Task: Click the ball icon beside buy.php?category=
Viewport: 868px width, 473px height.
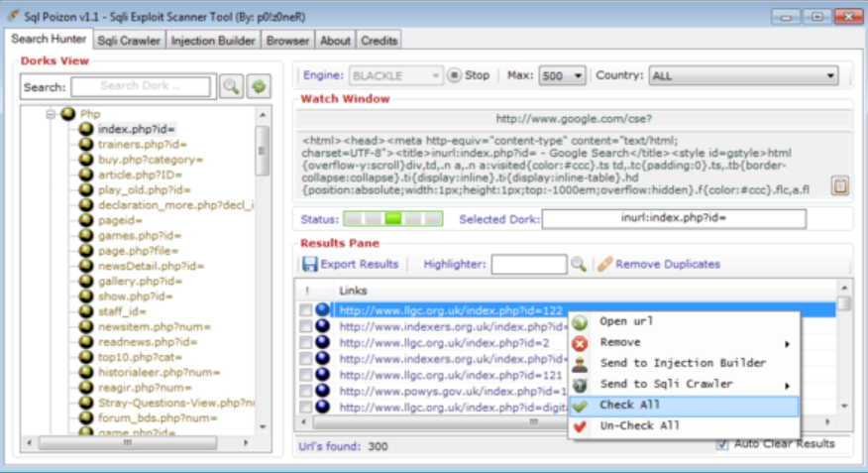Action: [x=86, y=160]
